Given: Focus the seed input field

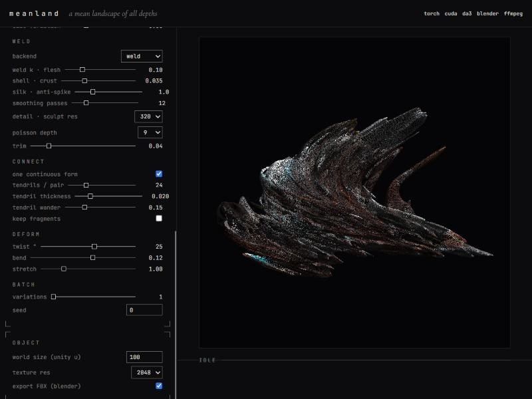Looking at the screenshot, I should [x=144, y=310].
